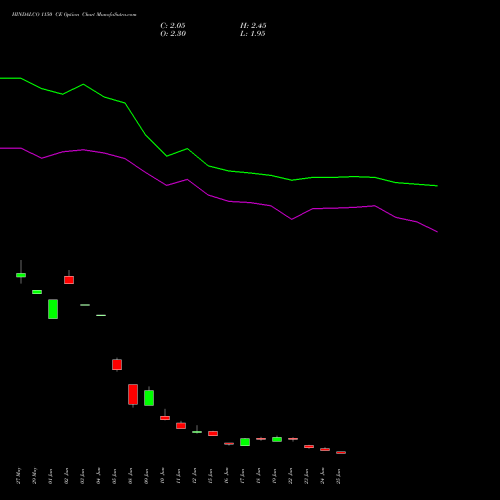Viewport: 500px width, 500px height.
Task: Select the red candle above 02 Jun
Action: (x=69, y=280)
